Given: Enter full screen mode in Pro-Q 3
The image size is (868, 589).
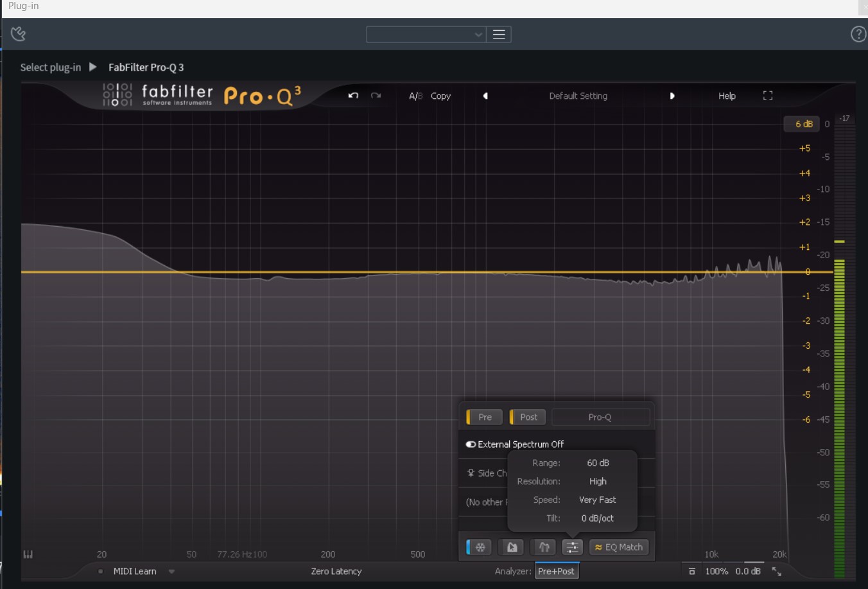Looking at the screenshot, I should [x=768, y=96].
